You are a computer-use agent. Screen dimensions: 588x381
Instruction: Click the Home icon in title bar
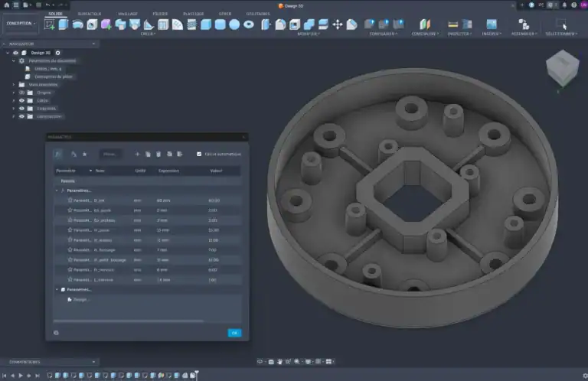click(6, 5)
